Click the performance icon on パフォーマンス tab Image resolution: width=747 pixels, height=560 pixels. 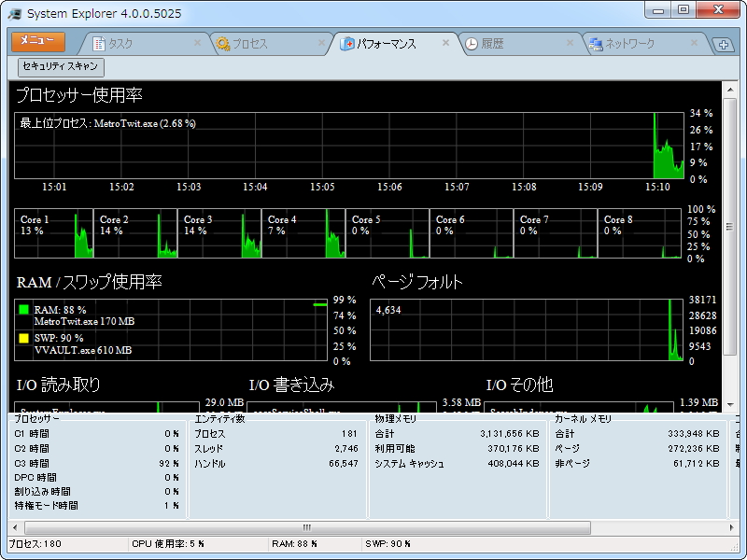pyautogui.click(x=346, y=44)
